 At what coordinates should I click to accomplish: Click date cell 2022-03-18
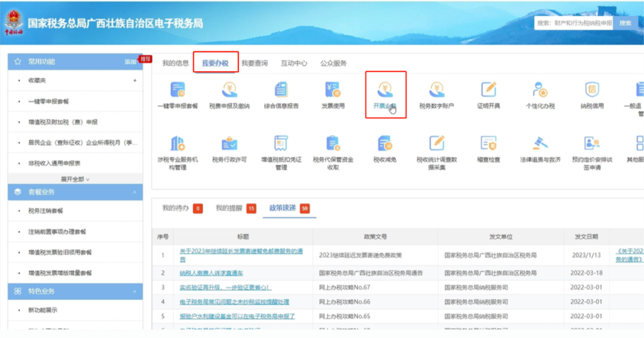586,273
